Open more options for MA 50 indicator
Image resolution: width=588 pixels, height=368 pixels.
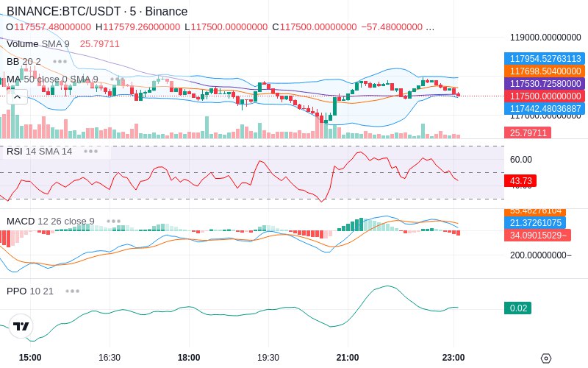coord(117,79)
